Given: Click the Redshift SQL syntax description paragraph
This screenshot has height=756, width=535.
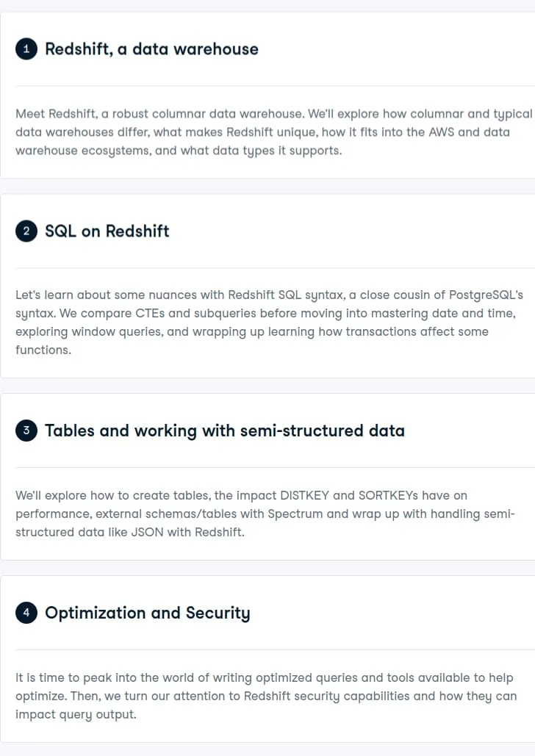Looking at the screenshot, I should pos(269,322).
